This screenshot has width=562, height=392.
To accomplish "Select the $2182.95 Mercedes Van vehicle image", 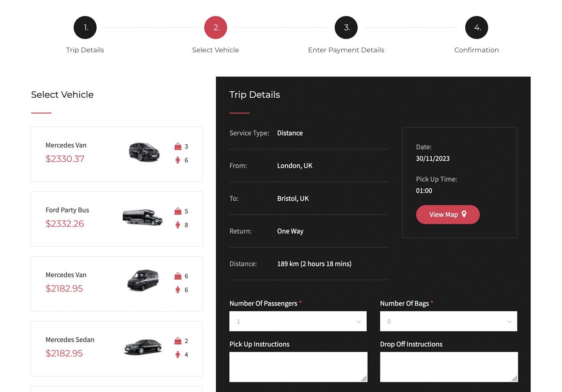I will click(143, 280).
